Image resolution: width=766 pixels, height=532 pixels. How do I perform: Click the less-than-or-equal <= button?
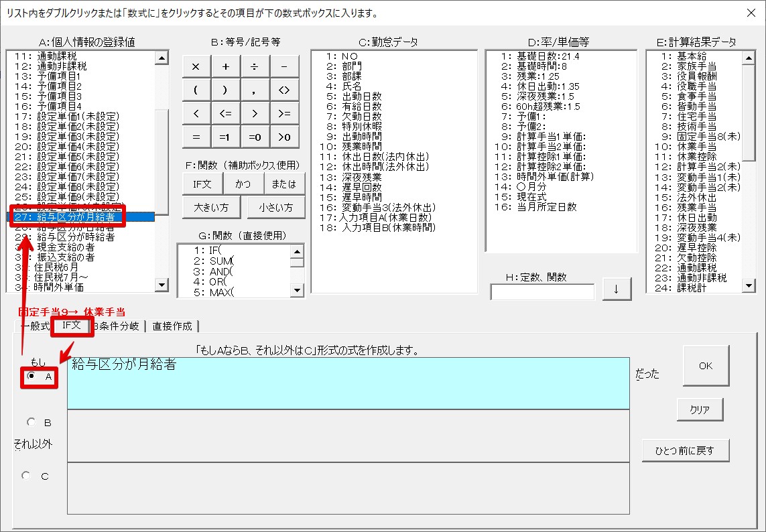(x=226, y=113)
